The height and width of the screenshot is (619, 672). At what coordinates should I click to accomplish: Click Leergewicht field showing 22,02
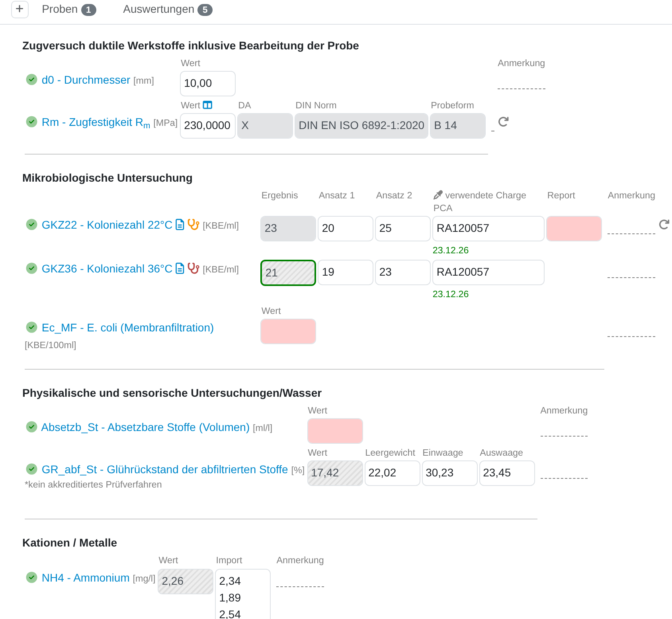pos(393,473)
